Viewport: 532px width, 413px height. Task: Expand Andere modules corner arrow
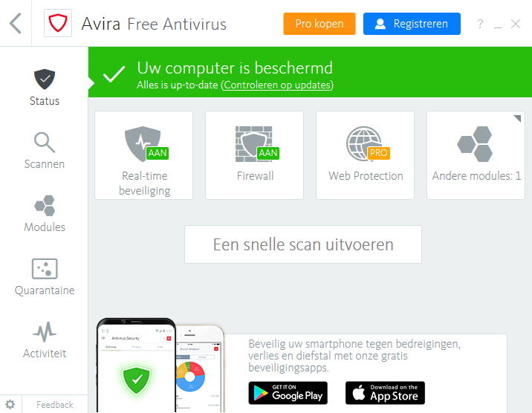517,118
